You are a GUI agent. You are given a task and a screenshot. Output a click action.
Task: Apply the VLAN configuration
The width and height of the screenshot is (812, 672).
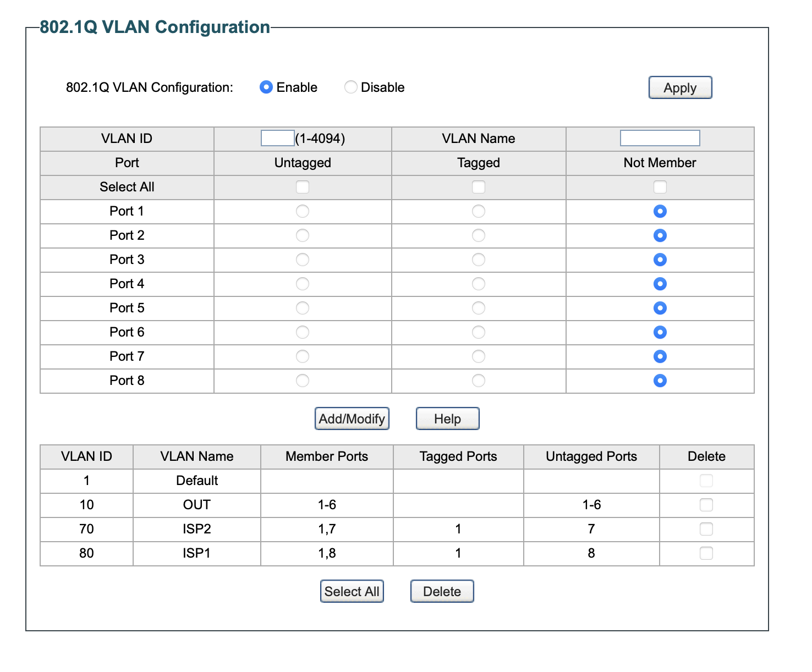pyautogui.click(x=680, y=87)
